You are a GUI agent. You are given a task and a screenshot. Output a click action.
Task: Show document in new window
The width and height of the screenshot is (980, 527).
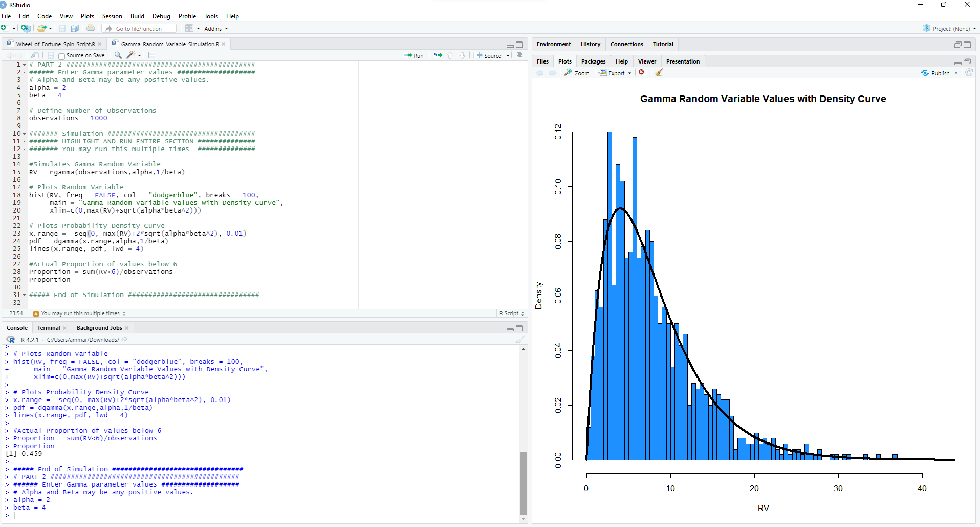[x=35, y=55]
